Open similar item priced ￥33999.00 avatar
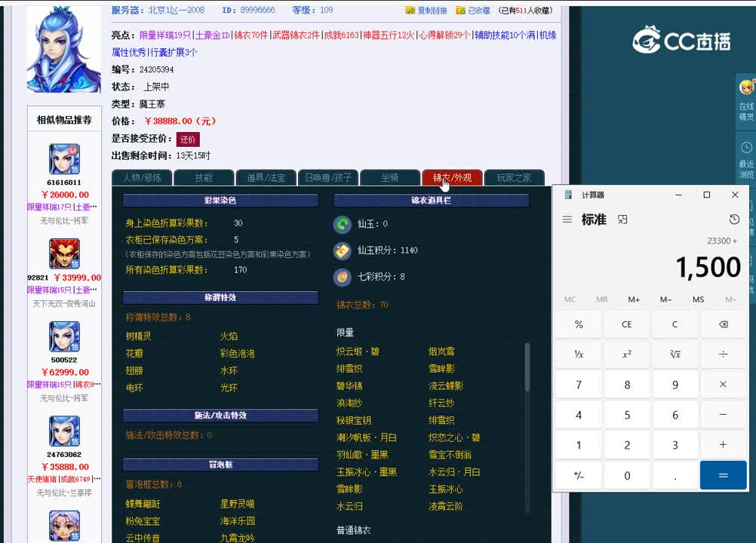The image size is (756, 543). click(x=64, y=253)
